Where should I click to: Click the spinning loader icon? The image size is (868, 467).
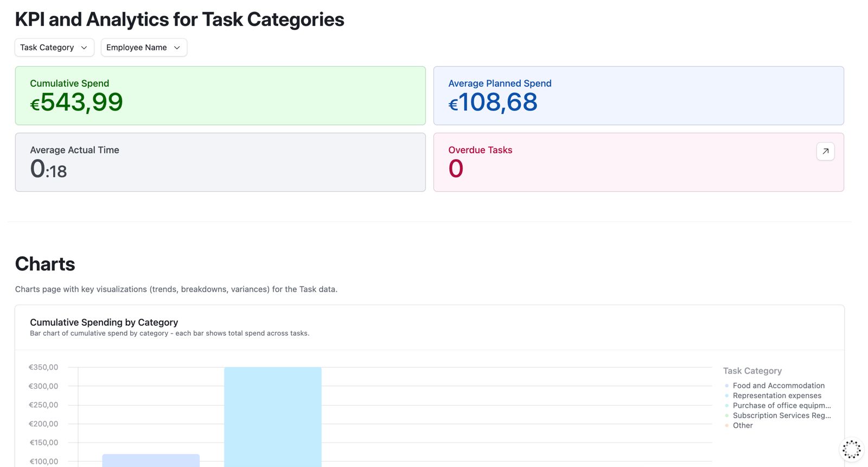tap(851, 450)
